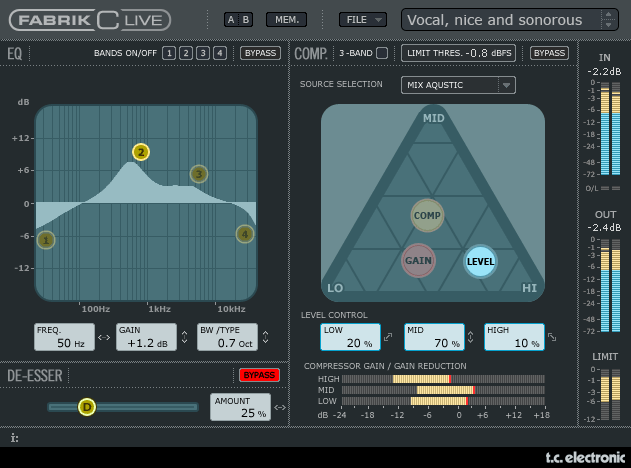The height and width of the screenshot is (468, 631).
Task: Toggle EQ band 4 on/off button
Action: tap(220, 53)
